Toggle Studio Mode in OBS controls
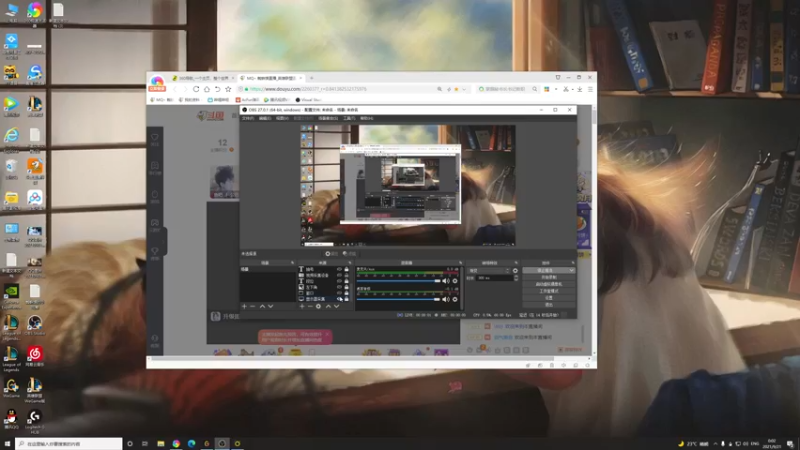 pos(548,291)
